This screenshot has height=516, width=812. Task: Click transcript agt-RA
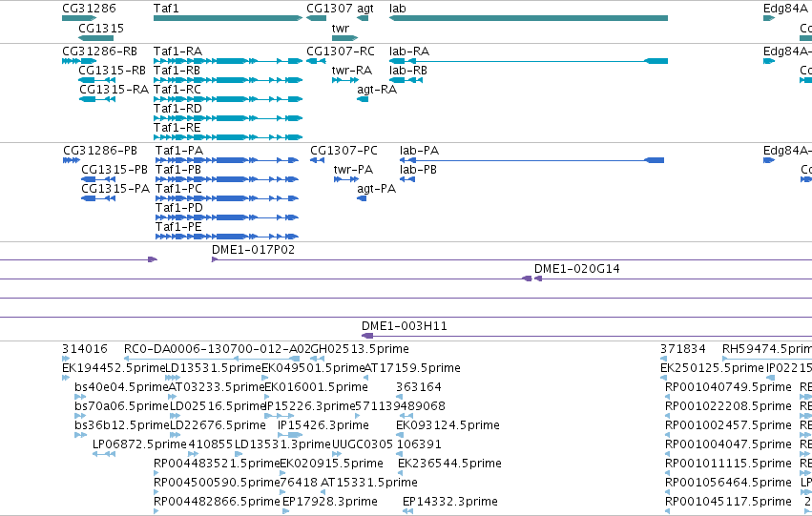pyautogui.click(x=363, y=99)
